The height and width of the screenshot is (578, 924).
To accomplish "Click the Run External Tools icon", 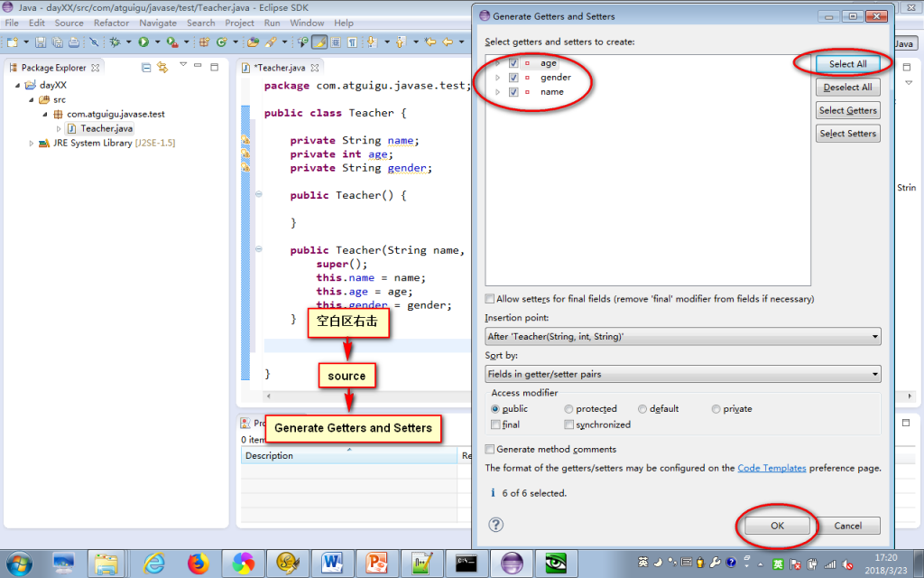I will click(x=172, y=42).
